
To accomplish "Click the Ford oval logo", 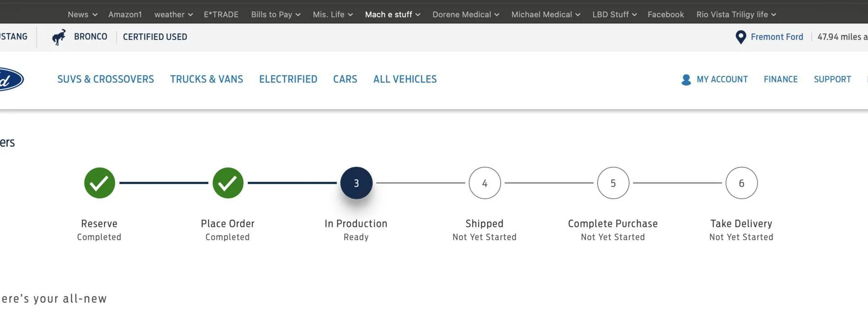I will 11,80.
